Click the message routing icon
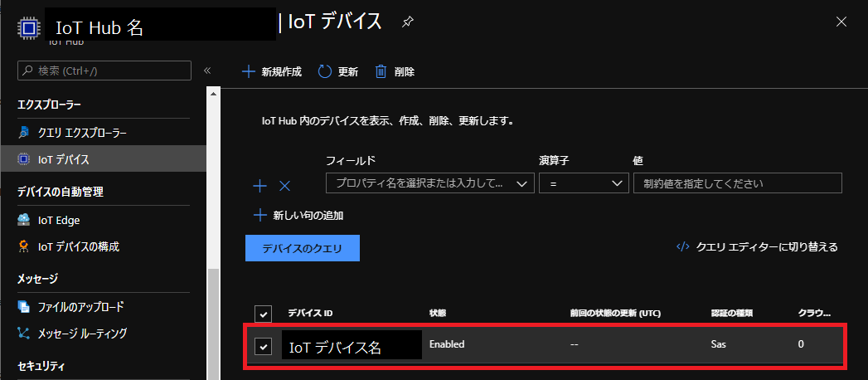 pyautogui.click(x=24, y=334)
